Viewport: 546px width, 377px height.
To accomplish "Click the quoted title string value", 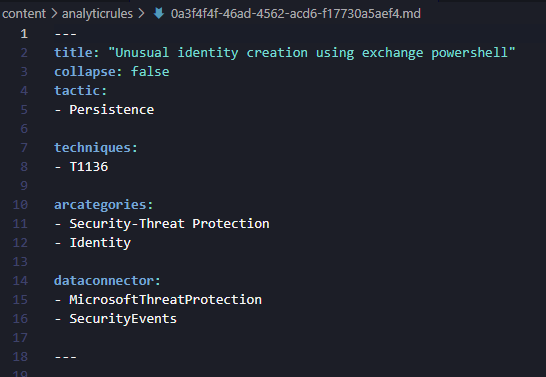I will pyautogui.click(x=312, y=53).
